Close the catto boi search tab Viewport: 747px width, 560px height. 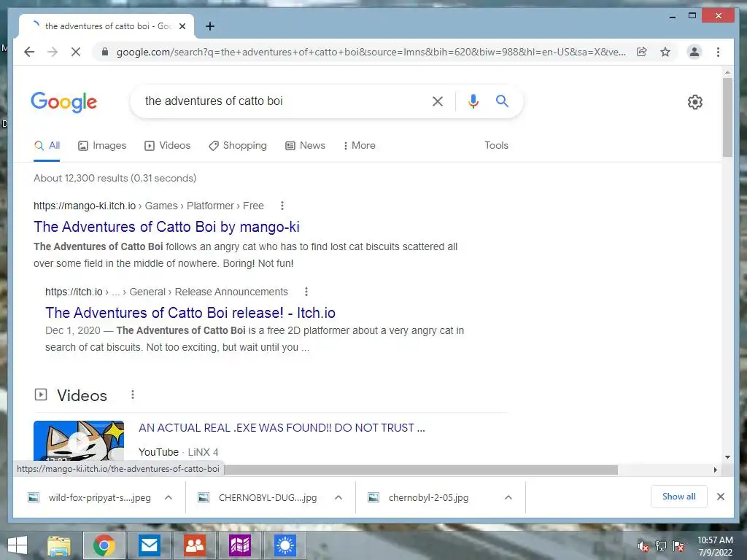pos(182,26)
